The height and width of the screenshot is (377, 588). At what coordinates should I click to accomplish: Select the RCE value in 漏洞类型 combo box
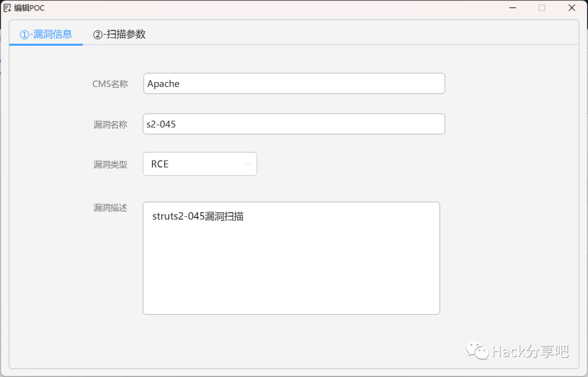160,164
